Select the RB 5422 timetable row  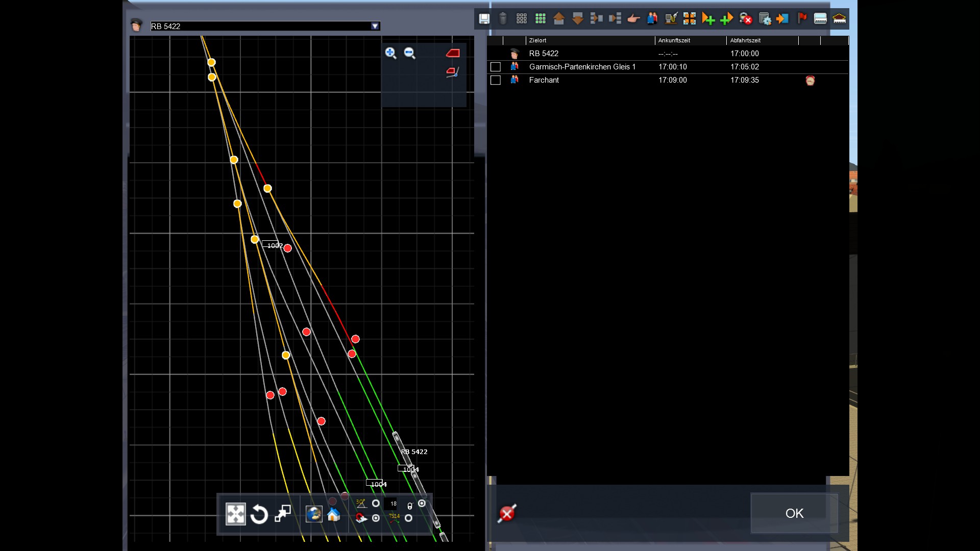pyautogui.click(x=544, y=54)
